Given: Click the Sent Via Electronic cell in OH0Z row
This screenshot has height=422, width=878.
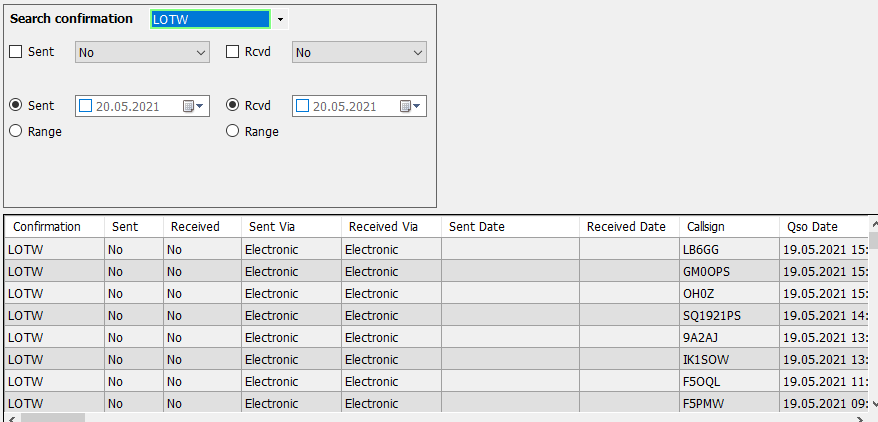Looking at the screenshot, I should 292,293.
